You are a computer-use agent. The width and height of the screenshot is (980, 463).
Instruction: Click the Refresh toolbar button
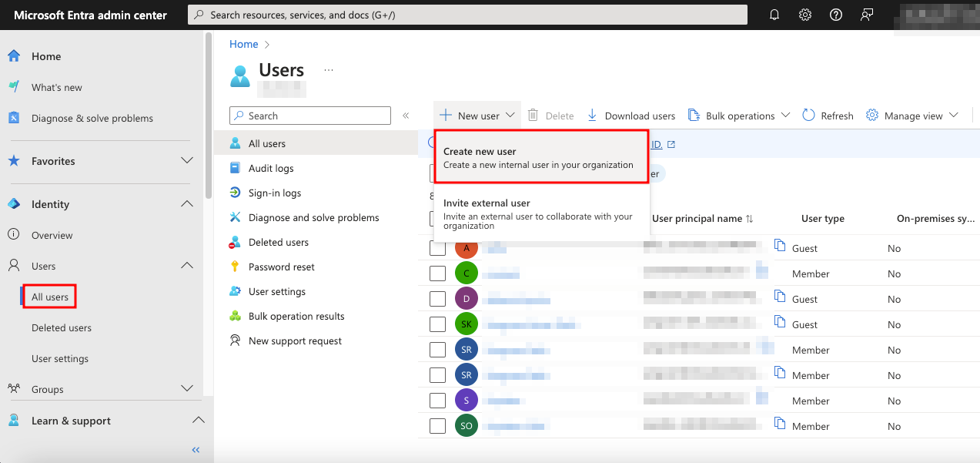pos(828,116)
